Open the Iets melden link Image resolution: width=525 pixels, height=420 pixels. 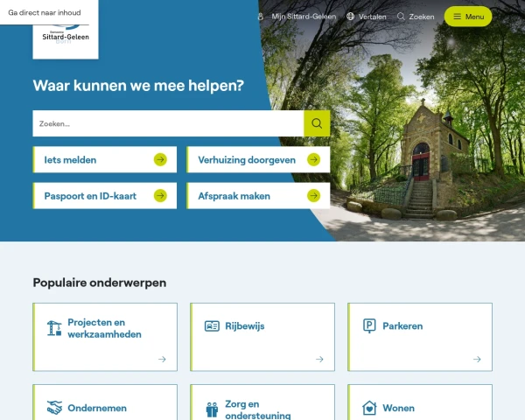pos(105,160)
